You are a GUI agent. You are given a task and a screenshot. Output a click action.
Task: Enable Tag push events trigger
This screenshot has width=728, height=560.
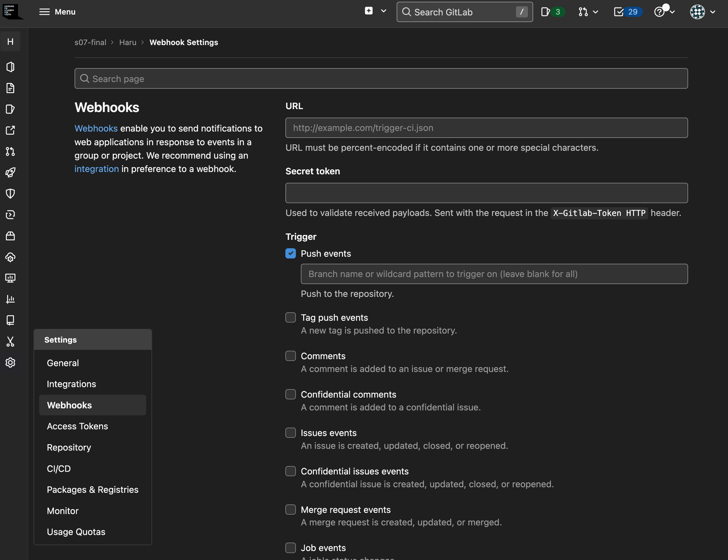(290, 318)
